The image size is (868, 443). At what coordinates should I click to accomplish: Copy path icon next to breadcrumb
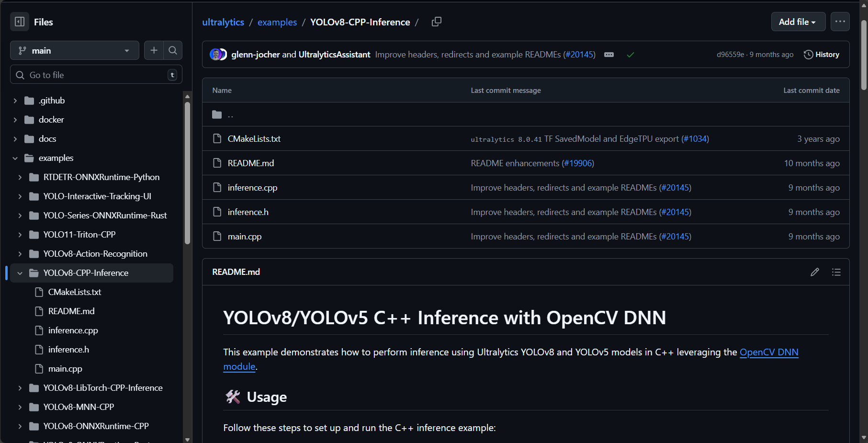click(x=436, y=22)
